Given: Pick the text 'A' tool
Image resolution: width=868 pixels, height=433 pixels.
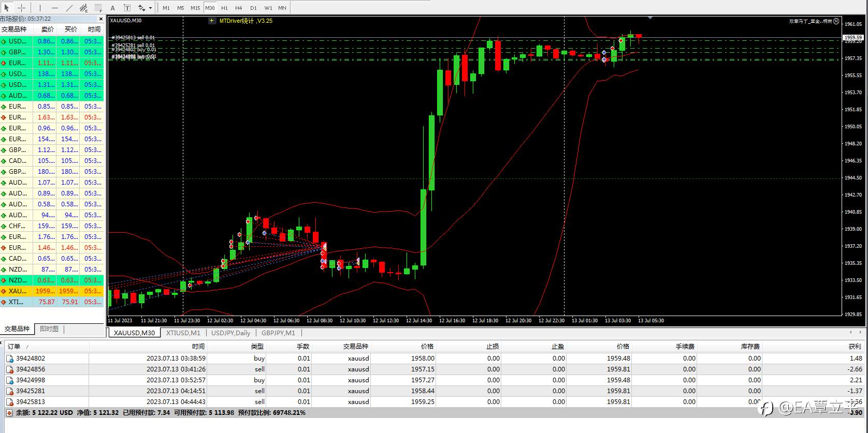Looking at the screenshot, I should click(113, 8).
